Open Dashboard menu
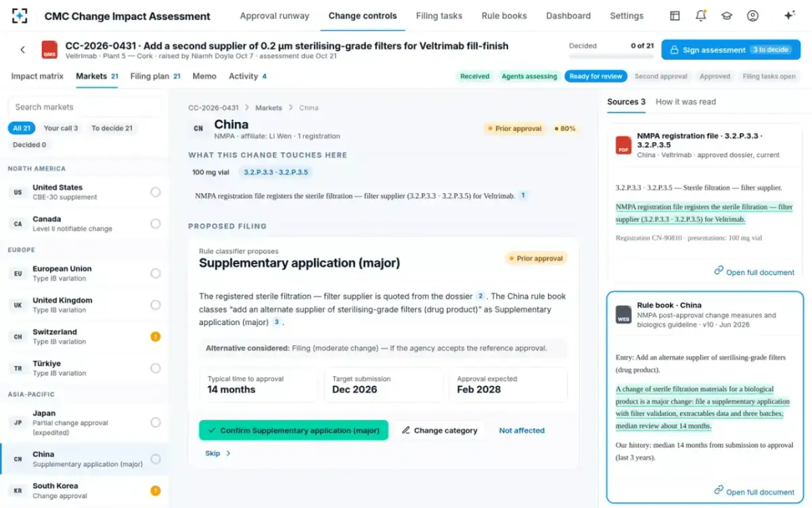 (x=568, y=16)
